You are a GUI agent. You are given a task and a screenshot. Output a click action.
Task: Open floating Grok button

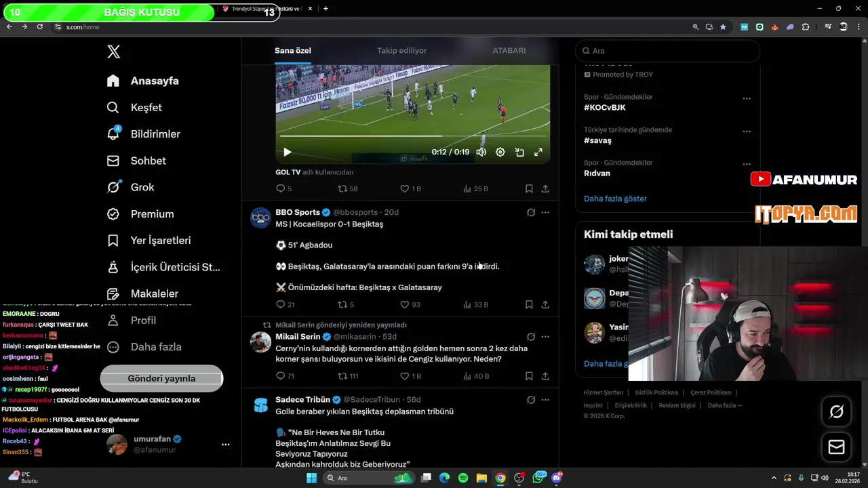click(836, 411)
